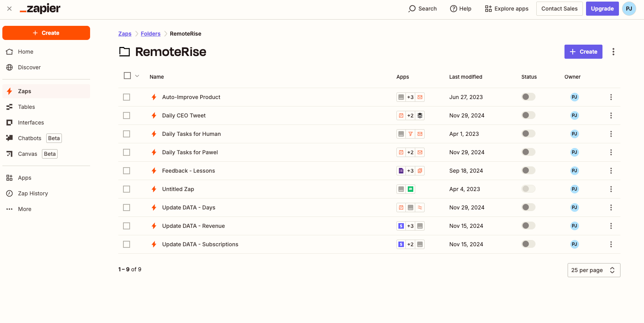Turn on the Auto-Improve Product zap toggle
The image size is (644, 323).
click(x=528, y=97)
